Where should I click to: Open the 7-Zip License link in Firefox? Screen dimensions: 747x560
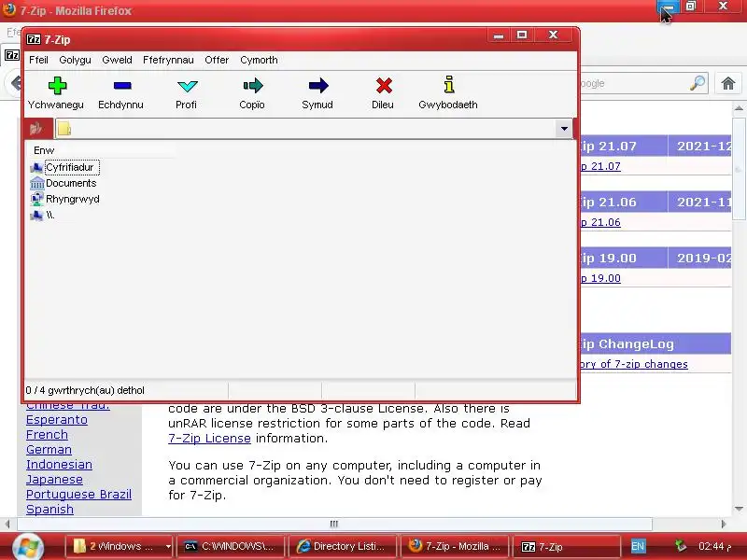[209, 438]
